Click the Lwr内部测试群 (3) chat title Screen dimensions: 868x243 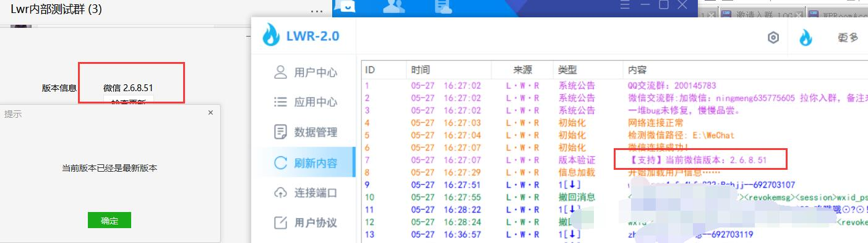coord(56,10)
